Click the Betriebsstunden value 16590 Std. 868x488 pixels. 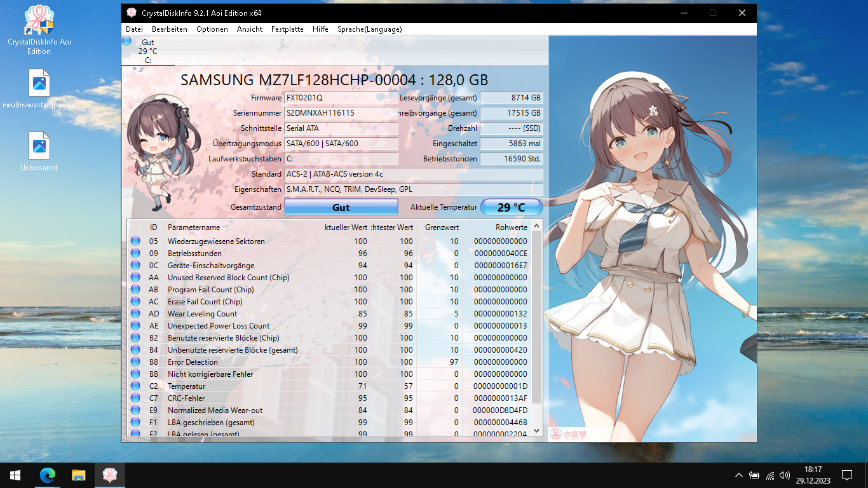[512, 159]
